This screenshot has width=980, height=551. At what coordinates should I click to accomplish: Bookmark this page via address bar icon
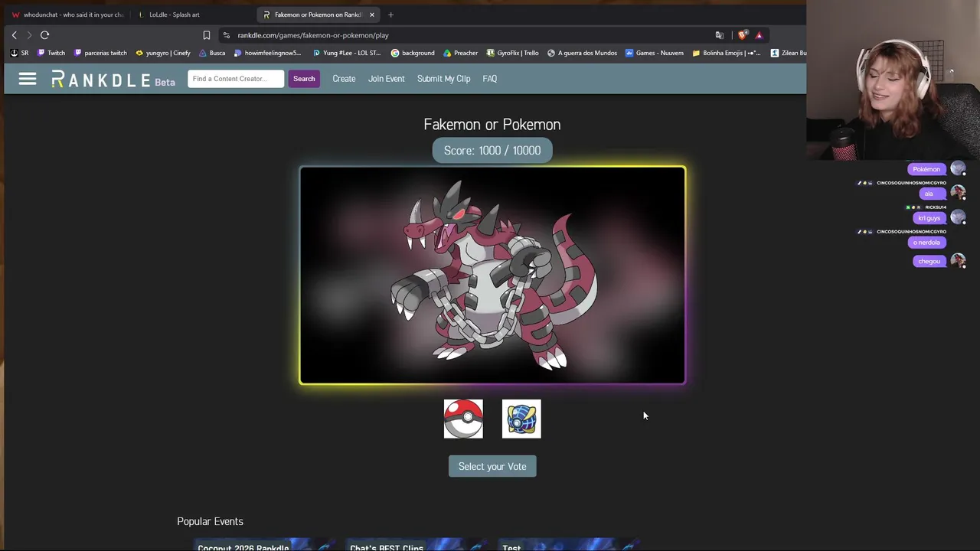(x=207, y=35)
